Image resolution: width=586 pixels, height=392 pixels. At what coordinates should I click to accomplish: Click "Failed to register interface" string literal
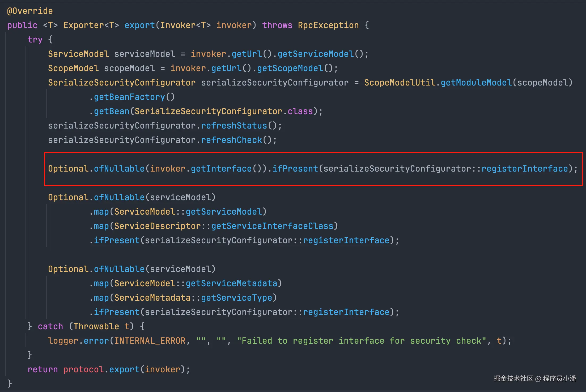pyautogui.click(x=361, y=341)
